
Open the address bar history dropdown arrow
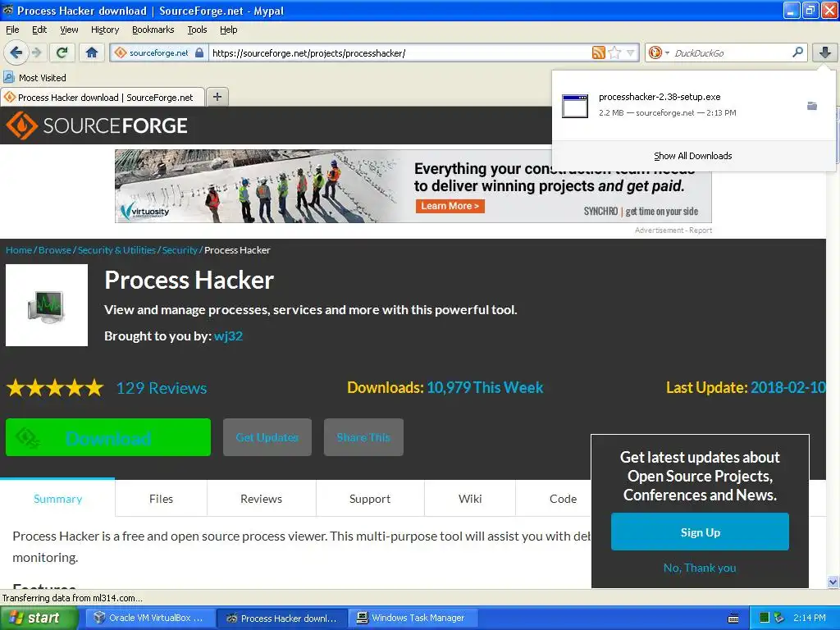tap(631, 52)
